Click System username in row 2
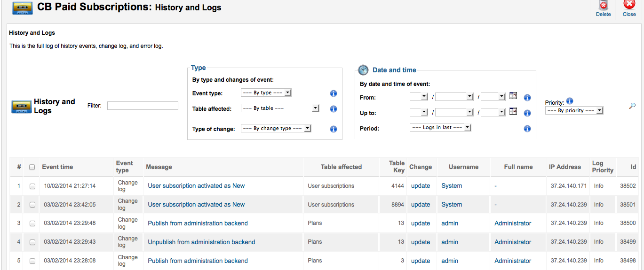 452,205
